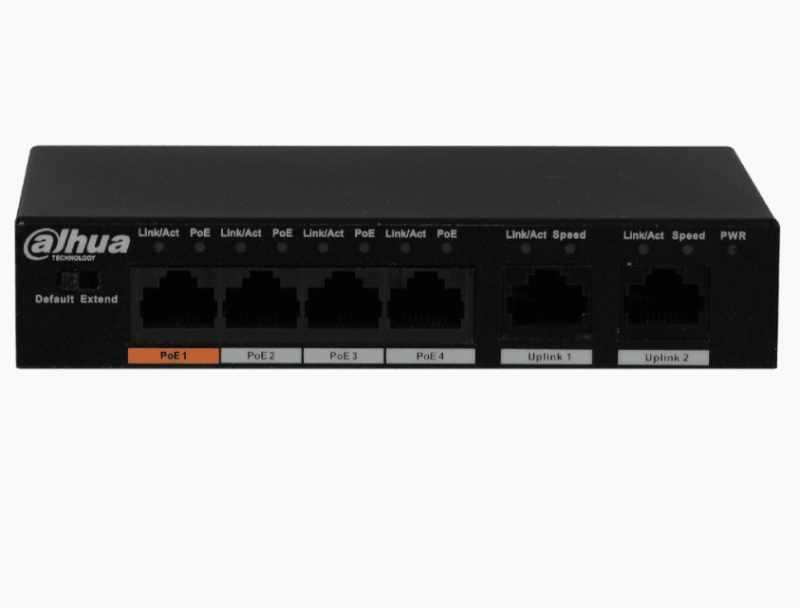The width and height of the screenshot is (800, 608).
Task: Click the grey 'PoE 3' label
Action: click(x=343, y=356)
